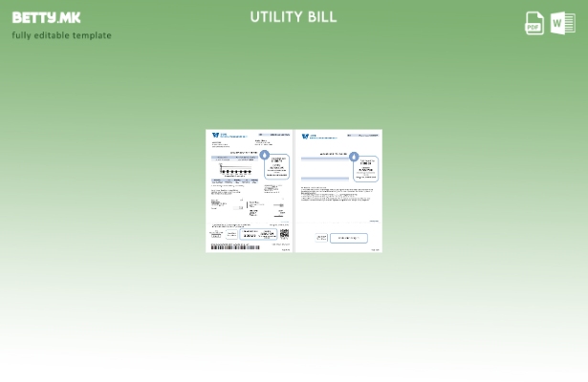The height and width of the screenshot is (382, 588).
Task: Select the amount due box on page two
Action: pos(365,169)
